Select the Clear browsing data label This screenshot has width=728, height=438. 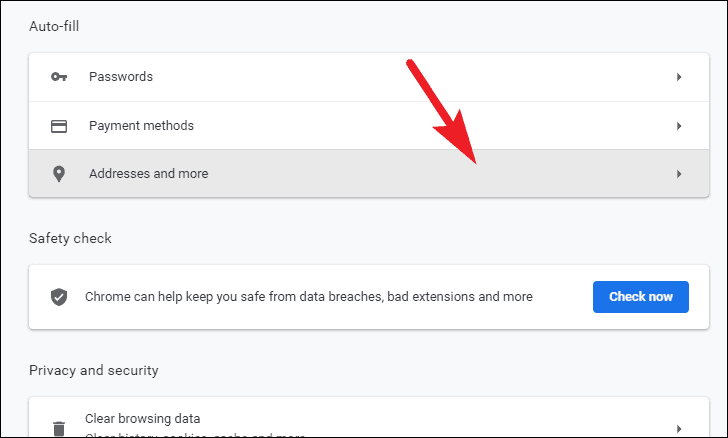coord(143,418)
